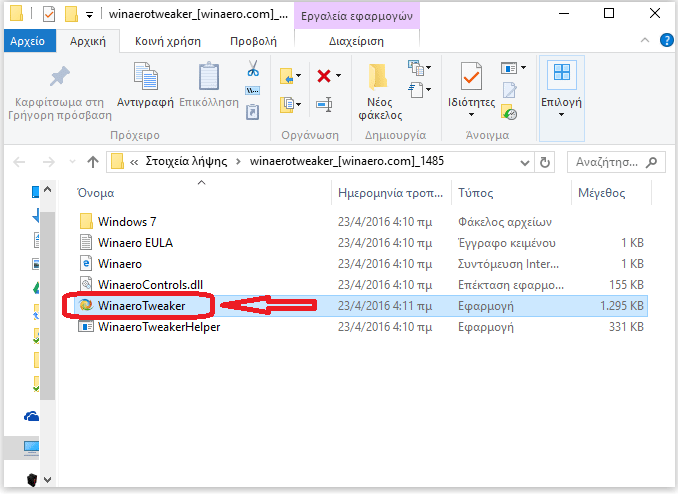Click the red X delete icon
Screen dimensions: 678x494
[x=324, y=76]
